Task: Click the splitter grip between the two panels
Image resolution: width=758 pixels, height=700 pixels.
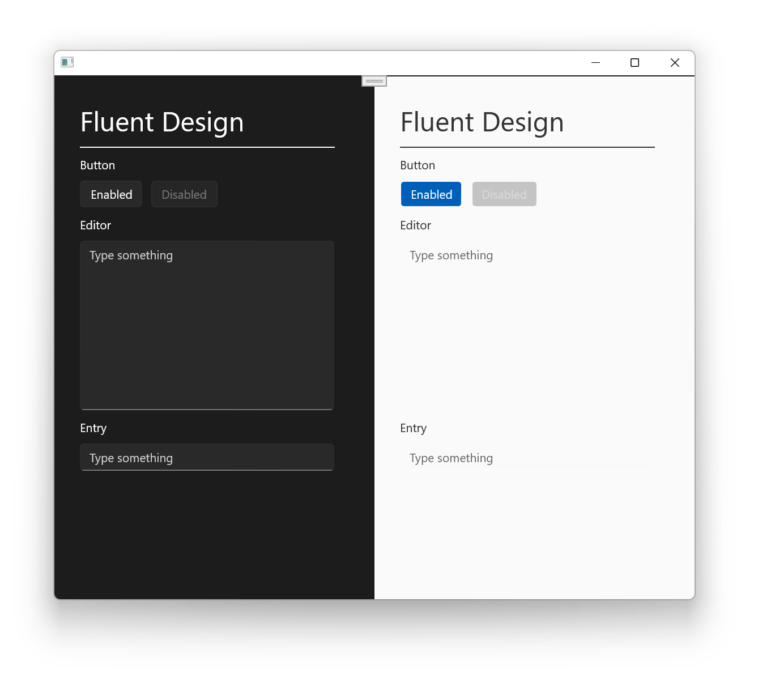Action: click(373, 81)
